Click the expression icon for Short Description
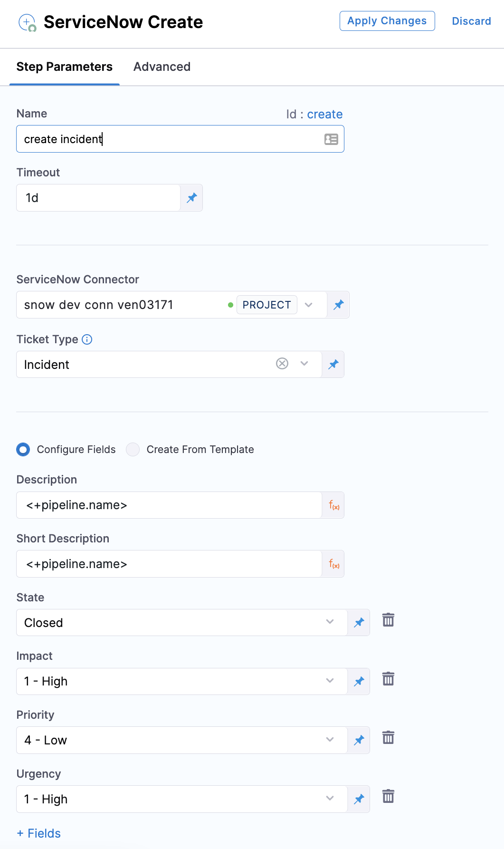This screenshot has width=504, height=849. click(334, 564)
